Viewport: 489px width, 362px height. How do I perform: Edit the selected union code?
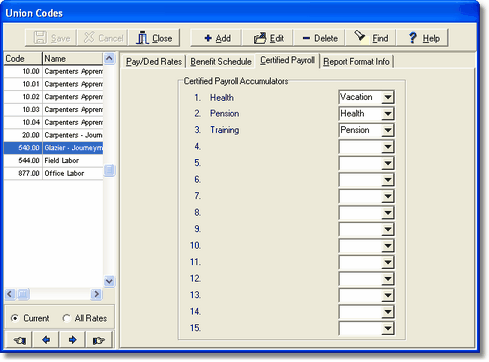(268, 38)
